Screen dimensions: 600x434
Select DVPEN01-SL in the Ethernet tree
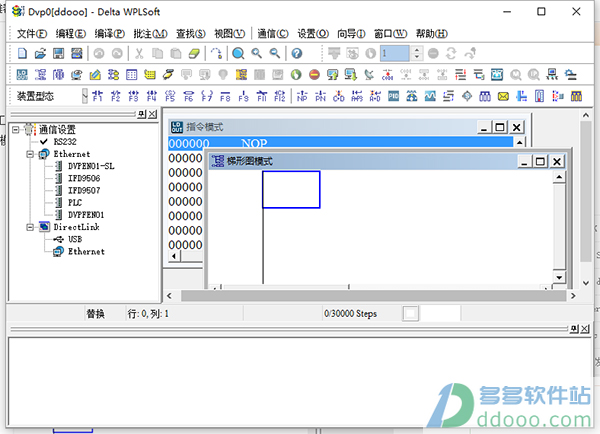click(x=91, y=166)
